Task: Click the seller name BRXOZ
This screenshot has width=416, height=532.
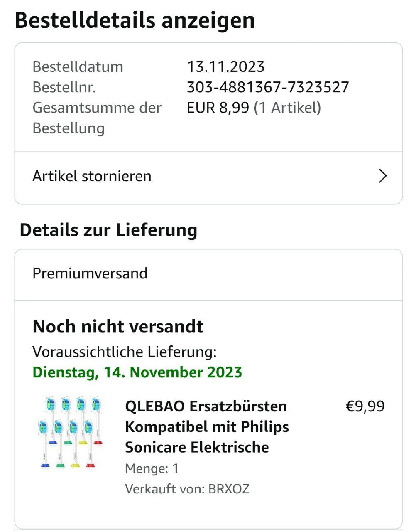Action: click(229, 489)
